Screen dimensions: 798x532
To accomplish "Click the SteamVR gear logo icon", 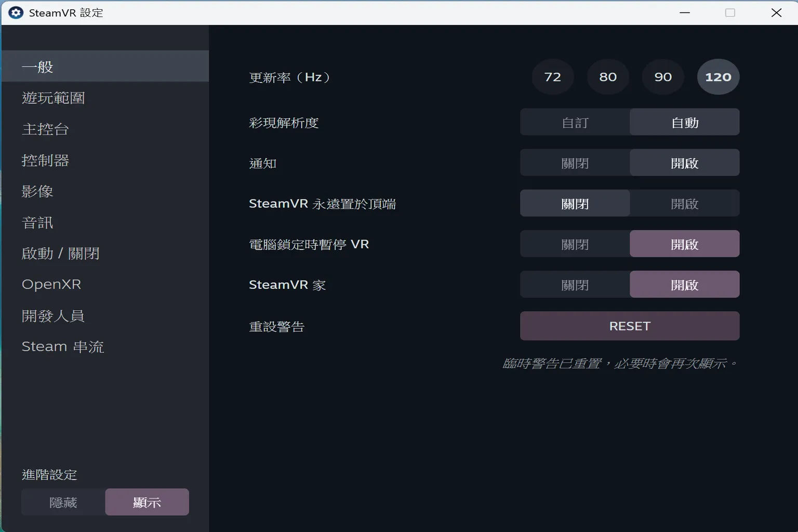I will tap(16, 12).
